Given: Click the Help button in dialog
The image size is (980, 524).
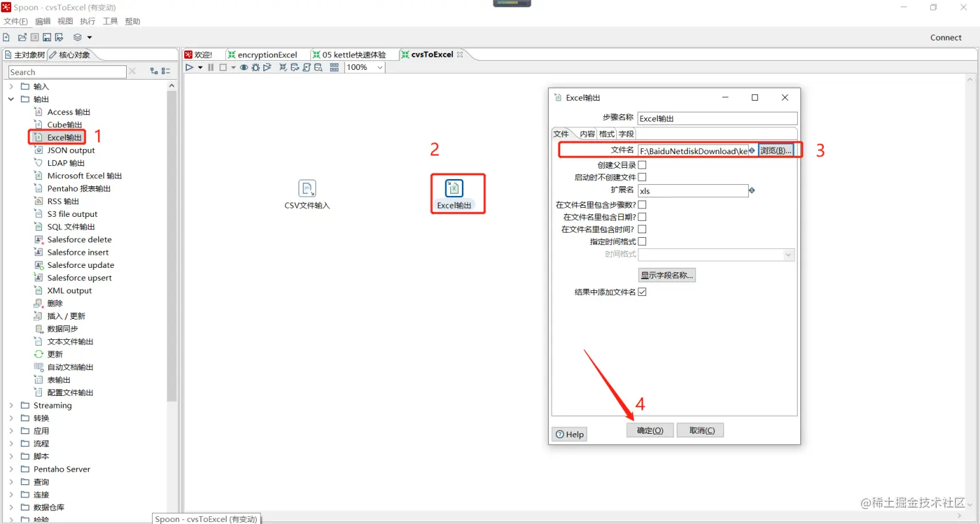Looking at the screenshot, I should tap(570, 434).
